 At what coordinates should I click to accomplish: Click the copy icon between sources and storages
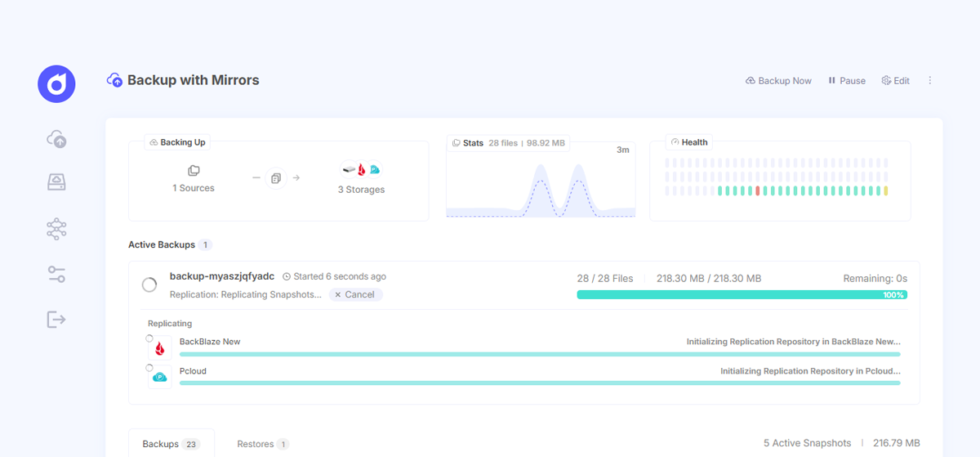pos(276,177)
